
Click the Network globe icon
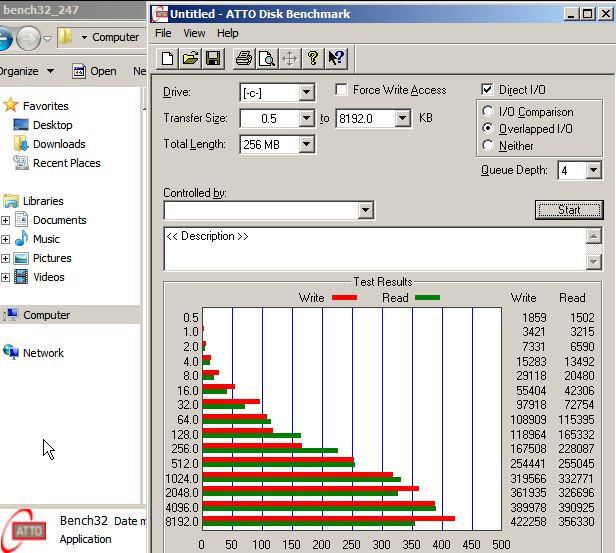[x=11, y=352]
